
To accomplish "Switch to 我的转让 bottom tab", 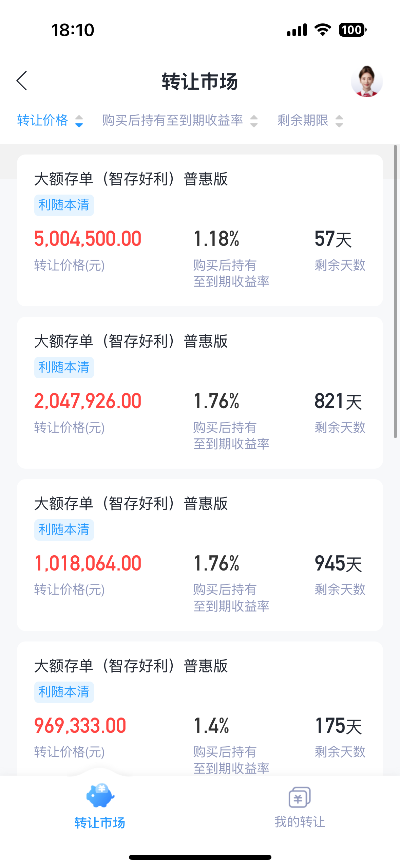I will tap(300, 822).
